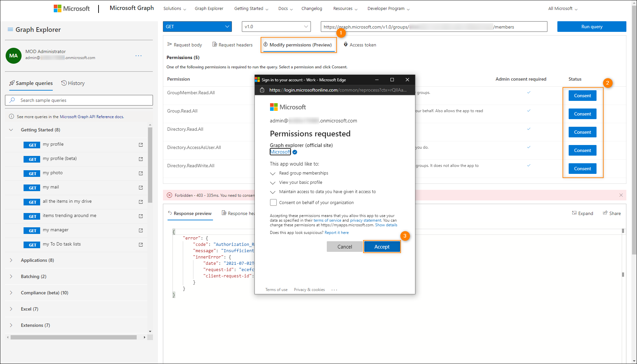Open the Developer Program menu

[x=389, y=9]
